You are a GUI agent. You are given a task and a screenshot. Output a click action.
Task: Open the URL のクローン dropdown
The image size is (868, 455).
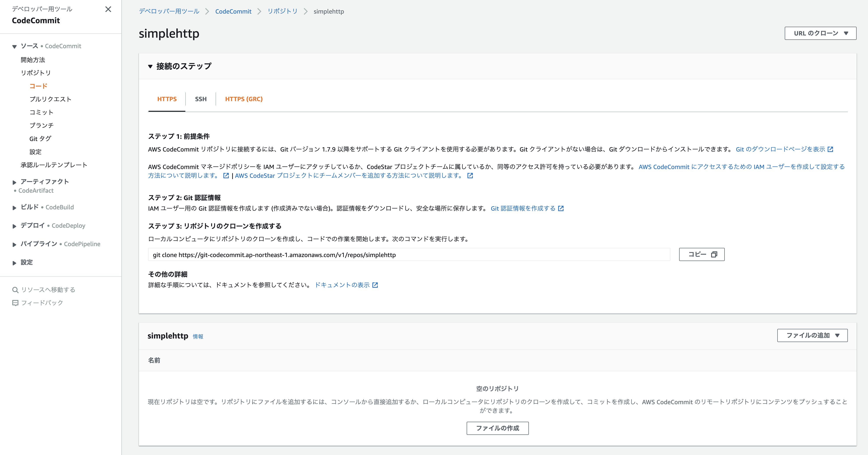820,33
